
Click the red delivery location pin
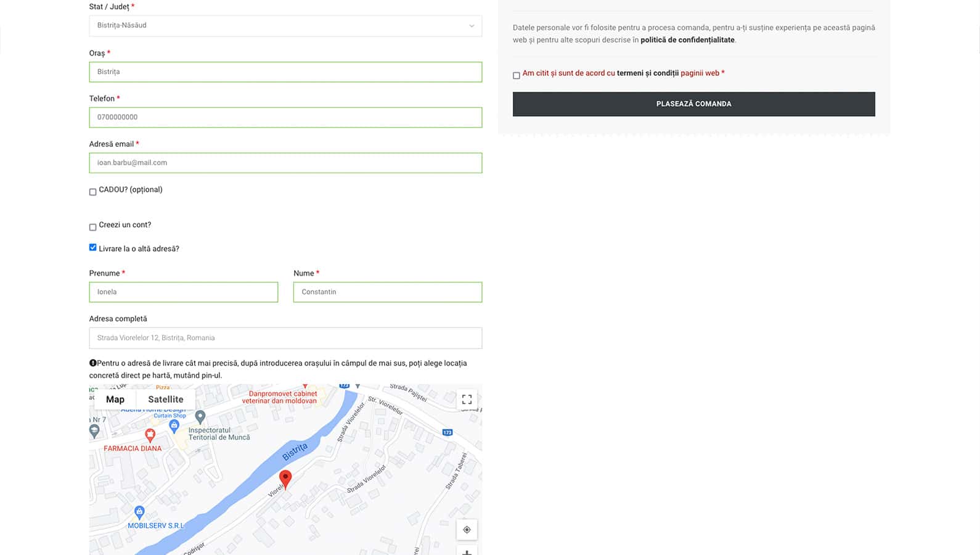click(285, 479)
